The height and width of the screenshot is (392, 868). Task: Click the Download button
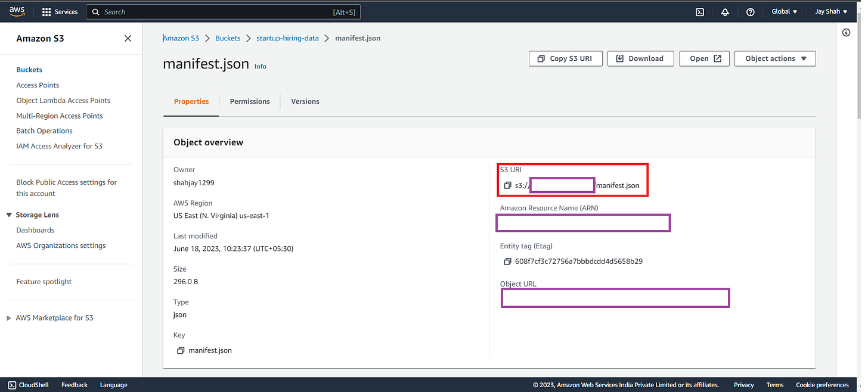(640, 58)
